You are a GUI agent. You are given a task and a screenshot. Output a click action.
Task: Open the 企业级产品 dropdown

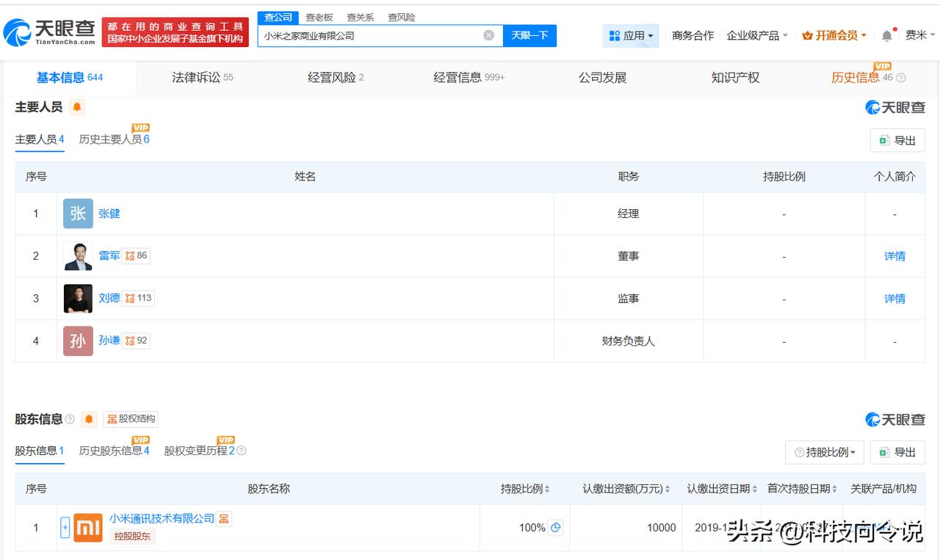click(x=757, y=35)
